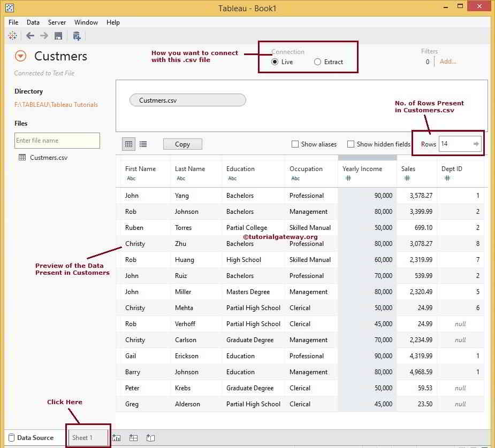Enable the Show aliases checkbox
Viewport: 495px width, 448px height.
pyautogui.click(x=295, y=144)
